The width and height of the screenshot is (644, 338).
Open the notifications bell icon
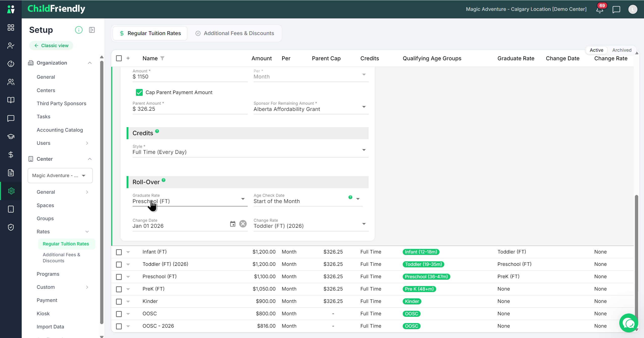[600, 10]
